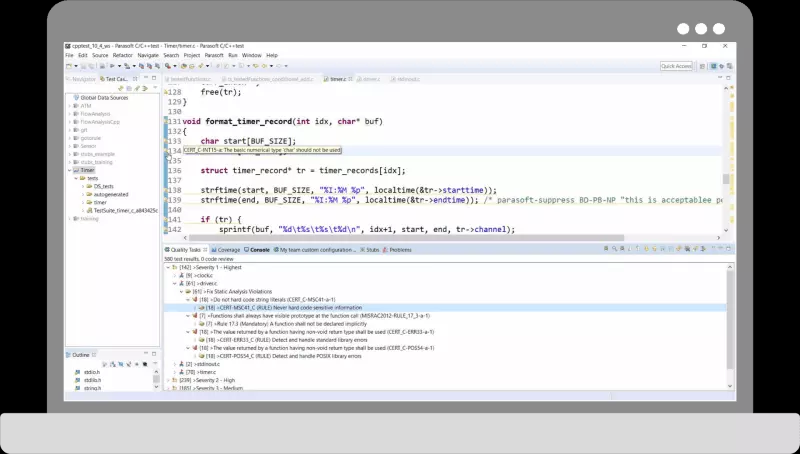The width and height of the screenshot is (800, 454).
Task: Expand the FlowAnalysis project
Action: (70, 114)
